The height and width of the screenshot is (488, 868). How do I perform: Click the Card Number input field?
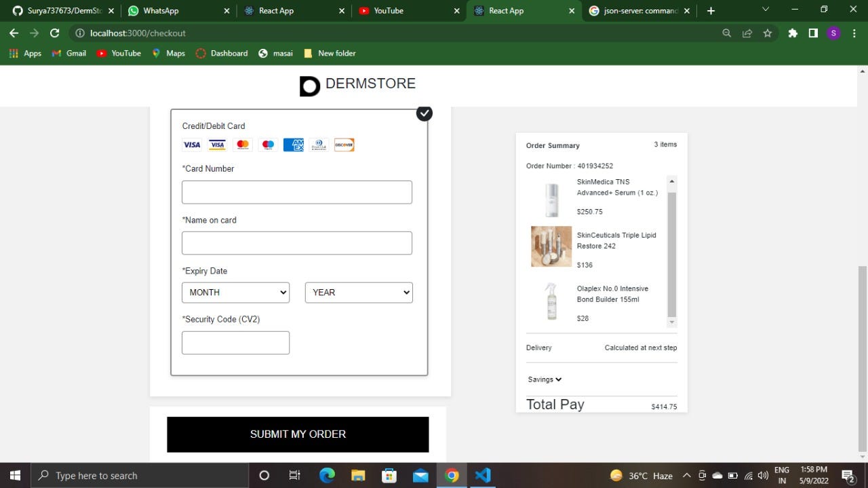point(297,192)
